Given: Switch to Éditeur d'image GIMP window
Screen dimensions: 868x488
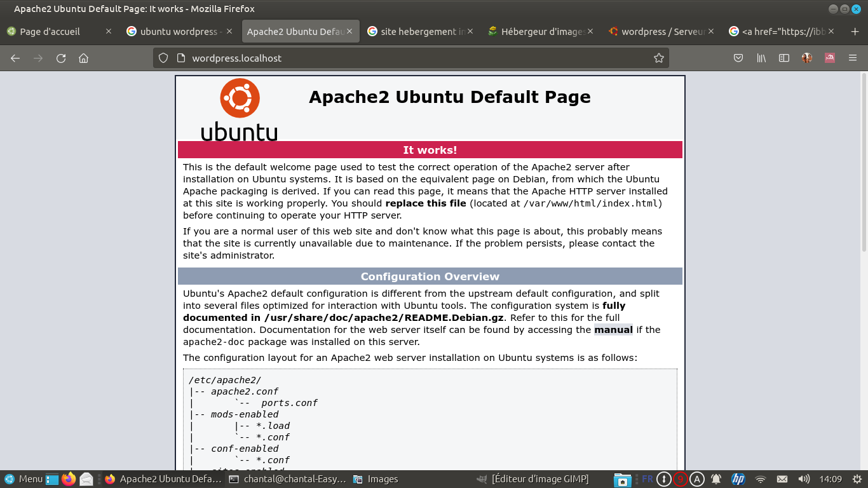Looking at the screenshot, I should [536, 479].
